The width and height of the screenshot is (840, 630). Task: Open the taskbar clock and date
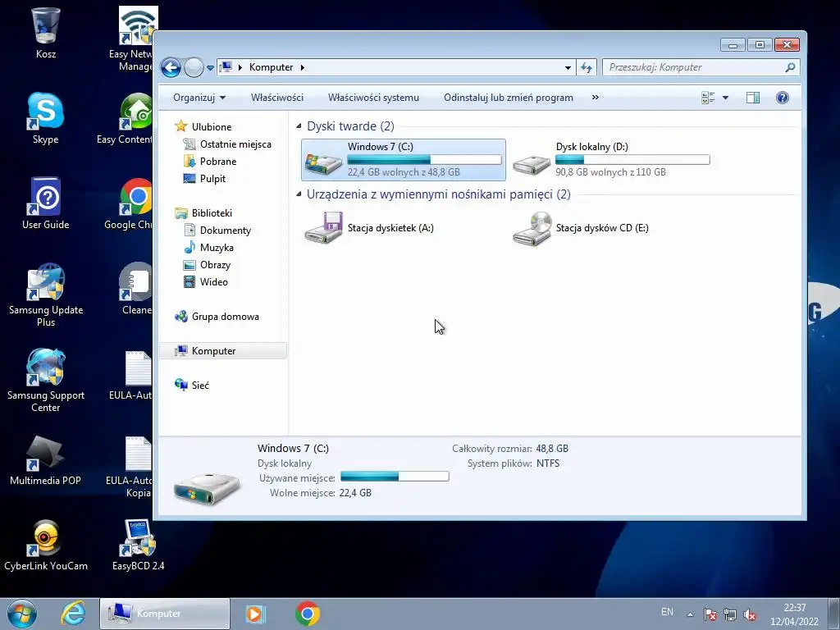794,614
